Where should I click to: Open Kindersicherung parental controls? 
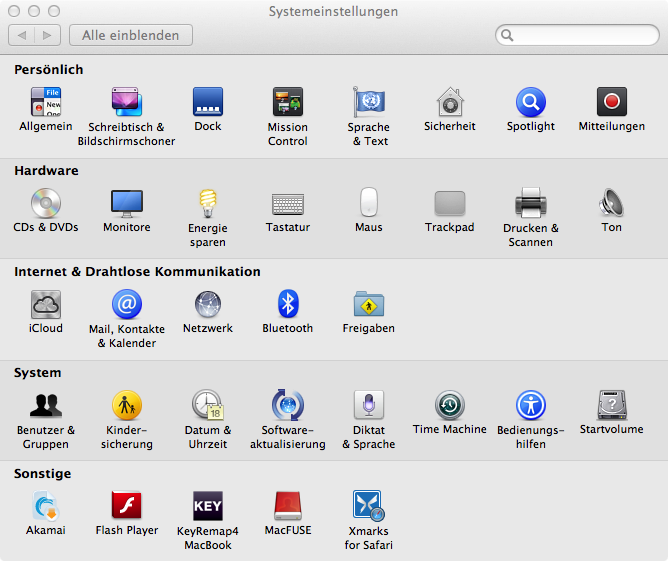click(127, 406)
